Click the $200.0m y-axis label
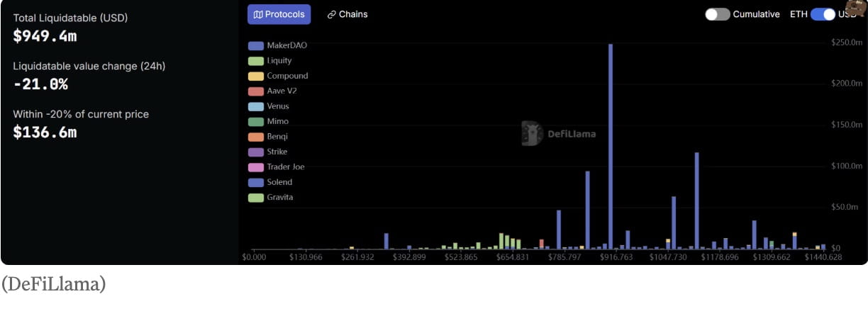The image size is (868, 316). pos(847,84)
